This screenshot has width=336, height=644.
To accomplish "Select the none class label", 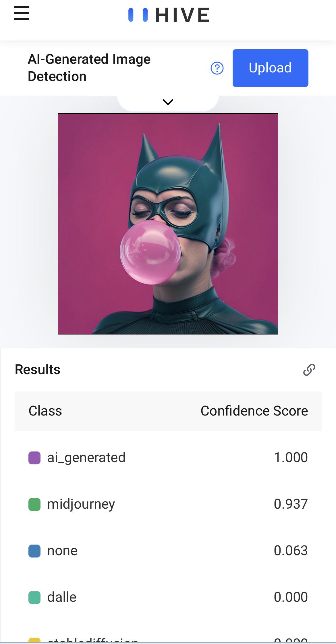I will 62,551.
